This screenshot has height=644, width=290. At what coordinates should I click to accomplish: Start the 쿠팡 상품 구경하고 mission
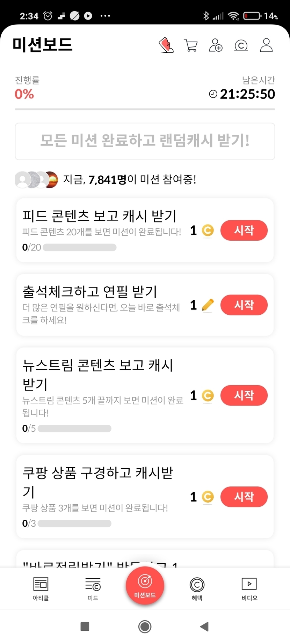244,497
